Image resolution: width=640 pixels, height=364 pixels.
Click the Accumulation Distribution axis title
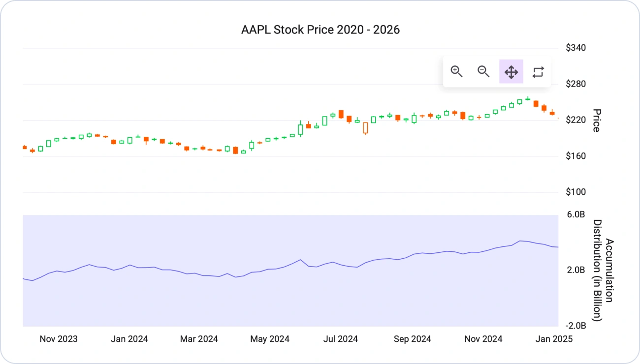pyautogui.click(x=603, y=271)
